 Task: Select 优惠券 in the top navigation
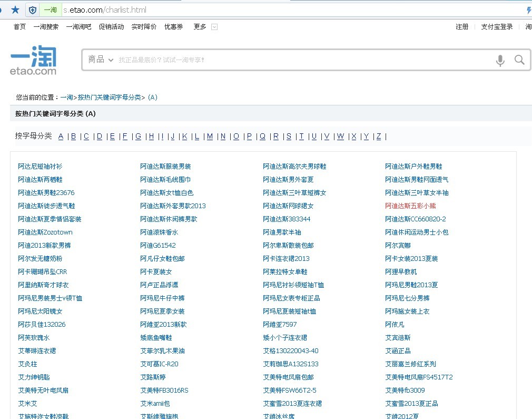click(x=174, y=27)
